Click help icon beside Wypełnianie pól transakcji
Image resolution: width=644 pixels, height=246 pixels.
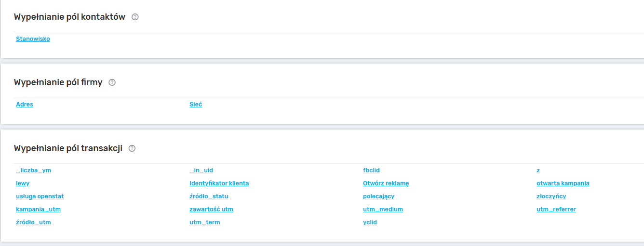pyautogui.click(x=132, y=148)
